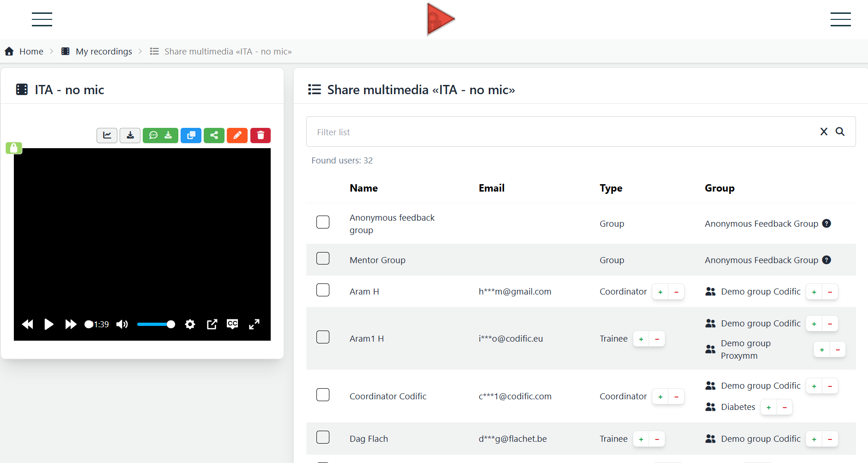Click the green lock badge on video
The image size is (868, 463).
[14, 148]
